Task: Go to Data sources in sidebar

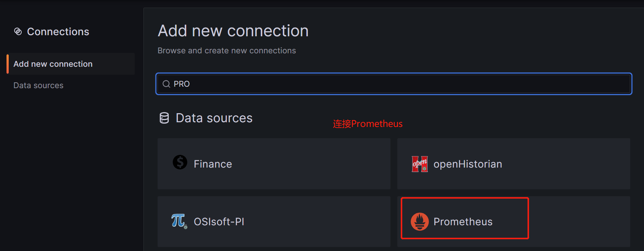Action: click(x=38, y=85)
